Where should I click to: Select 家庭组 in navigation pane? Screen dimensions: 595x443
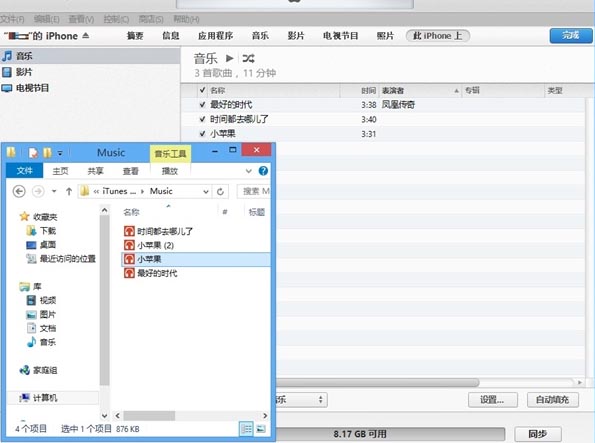38,370
